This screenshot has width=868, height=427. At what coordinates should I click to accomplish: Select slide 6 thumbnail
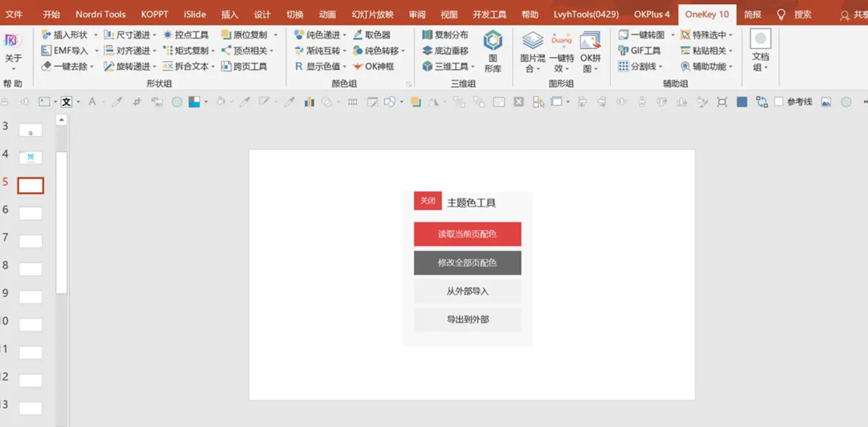pyautogui.click(x=31, y=213)
